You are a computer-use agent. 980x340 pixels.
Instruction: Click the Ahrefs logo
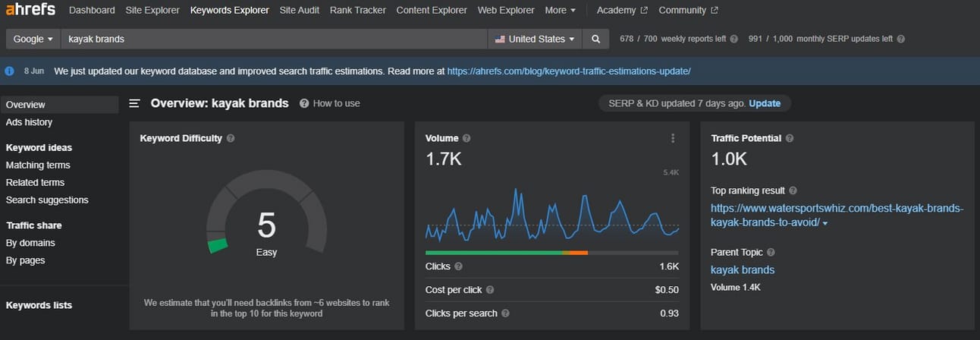pyautogui.click(x=30, y=11)
